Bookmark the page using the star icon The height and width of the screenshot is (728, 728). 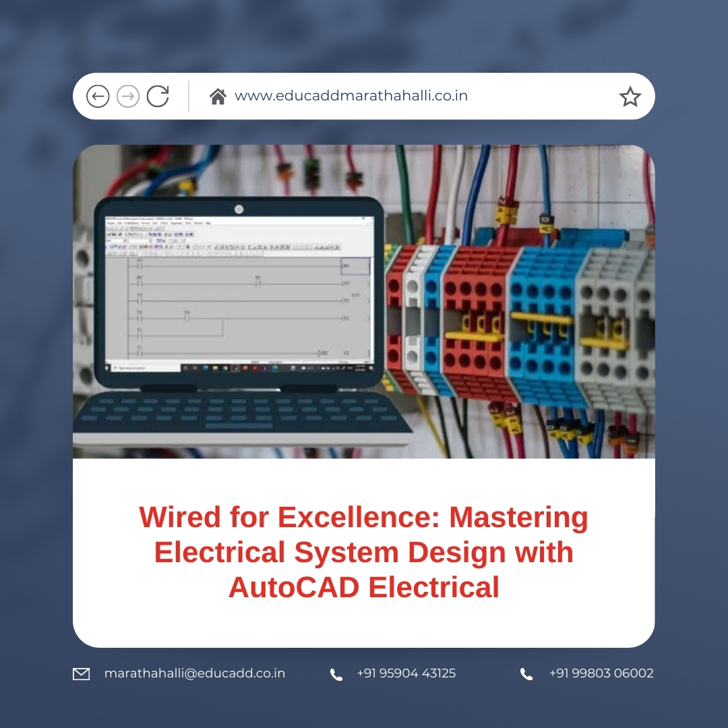pos(630,97)
